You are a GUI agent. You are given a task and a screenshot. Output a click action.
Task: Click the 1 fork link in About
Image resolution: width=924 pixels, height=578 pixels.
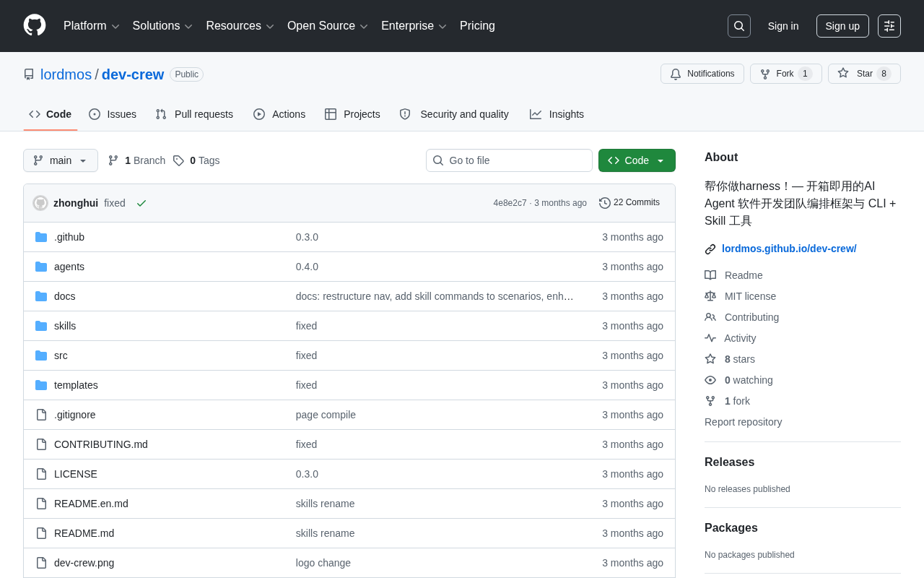737,401
